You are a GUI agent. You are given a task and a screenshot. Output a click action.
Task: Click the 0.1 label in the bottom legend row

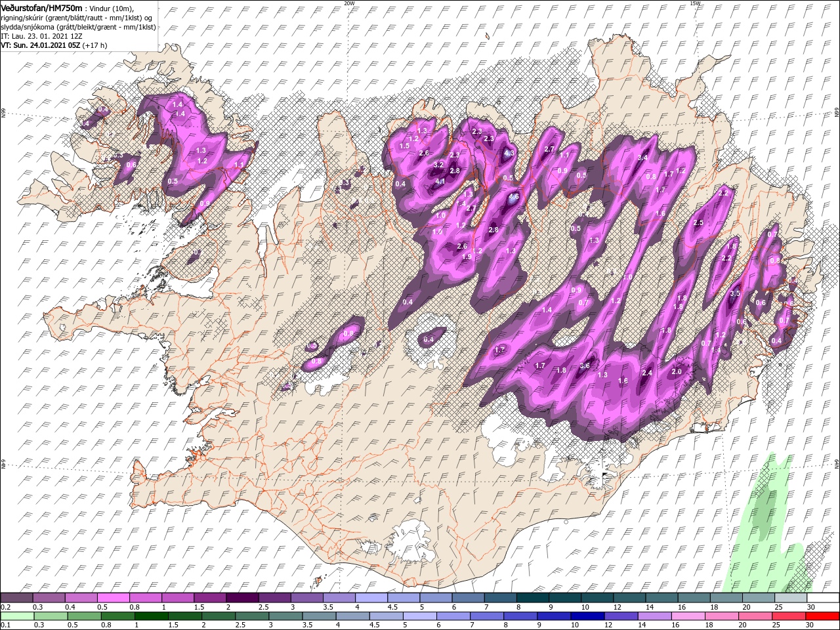5,625
